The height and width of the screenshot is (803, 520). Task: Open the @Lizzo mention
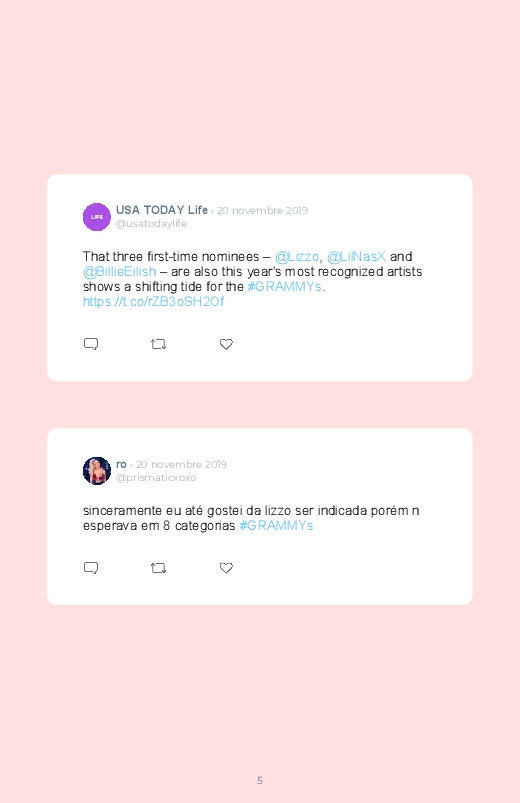297,257
